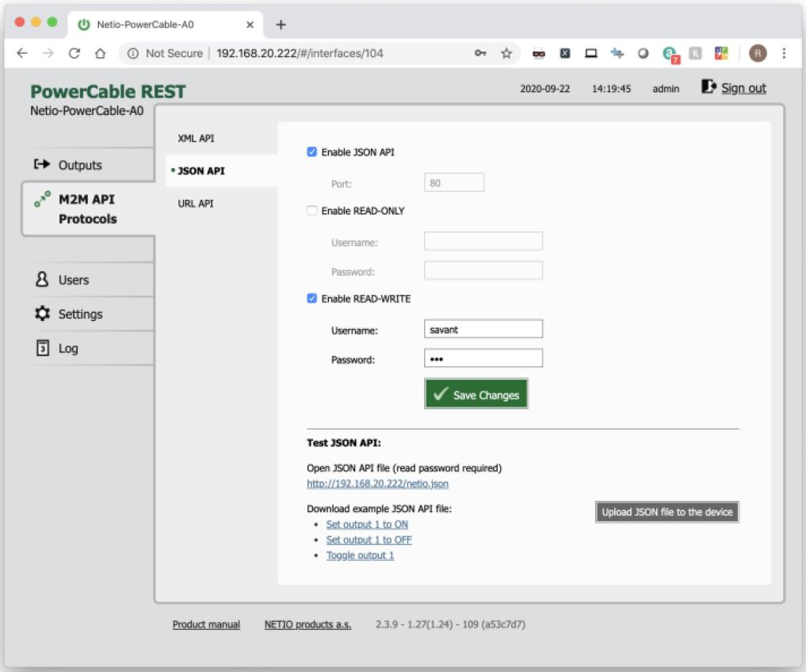
Task: Open the Outputs section
Action: (80, 165)
